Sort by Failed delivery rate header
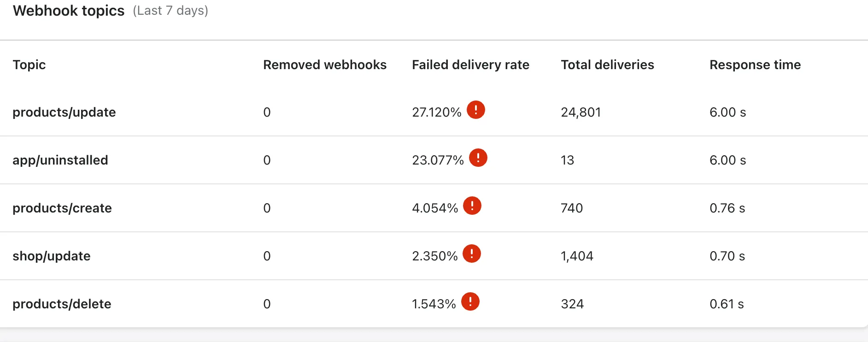 [470, 65]
